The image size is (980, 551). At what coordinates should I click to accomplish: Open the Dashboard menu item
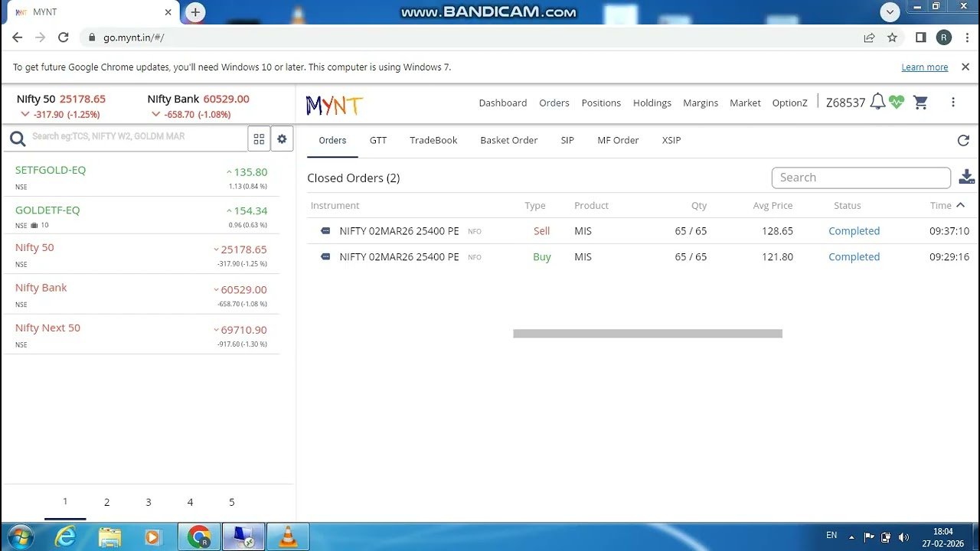click(x=503, y=103)
